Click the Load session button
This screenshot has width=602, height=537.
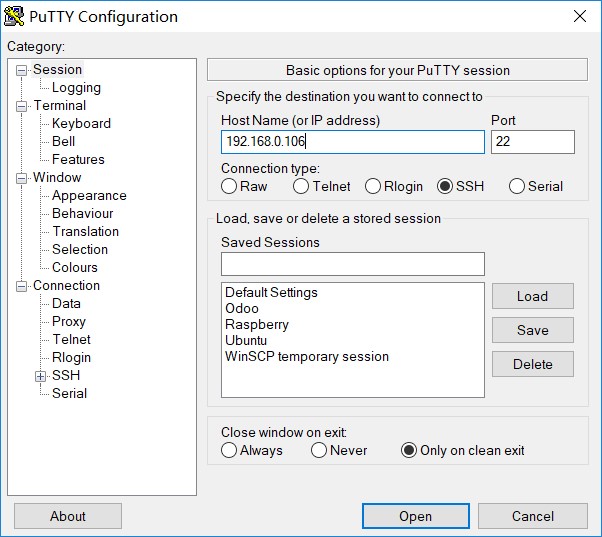coord(532,296)
